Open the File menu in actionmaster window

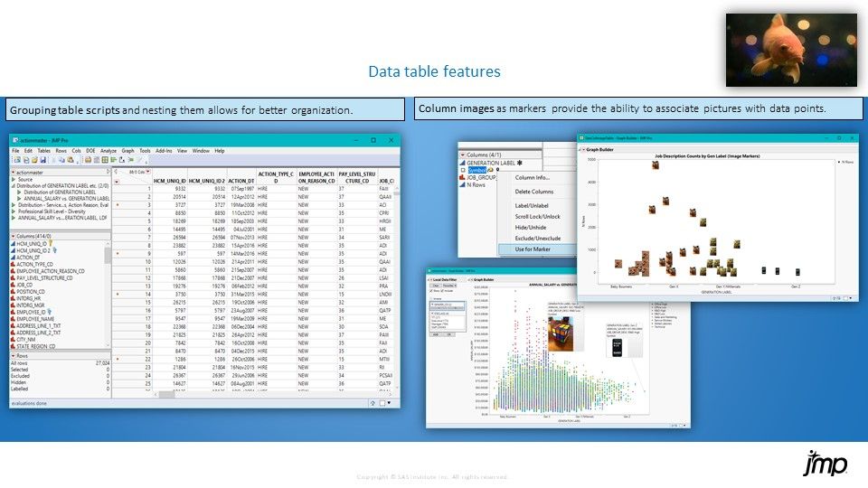15,151
